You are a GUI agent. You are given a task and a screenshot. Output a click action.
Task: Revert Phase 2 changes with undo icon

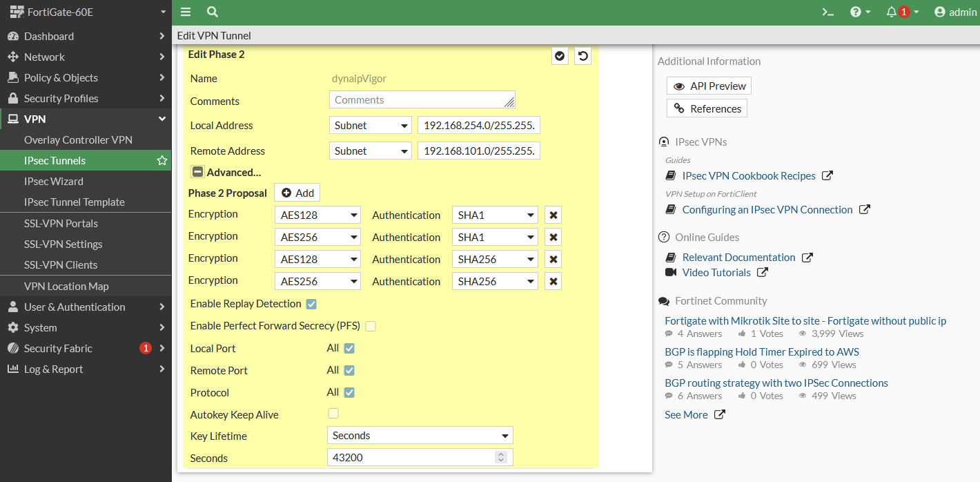pos(583,57)
